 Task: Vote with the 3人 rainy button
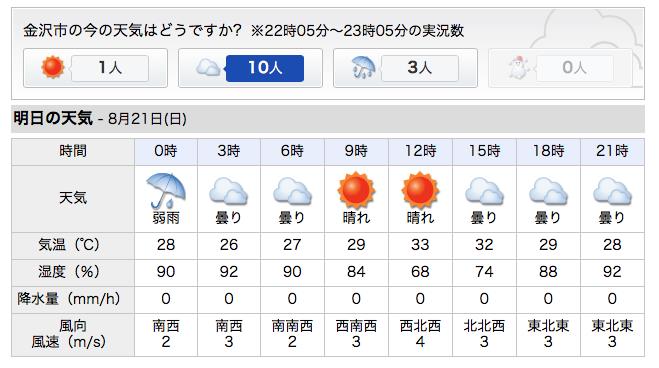coord(406,68)
